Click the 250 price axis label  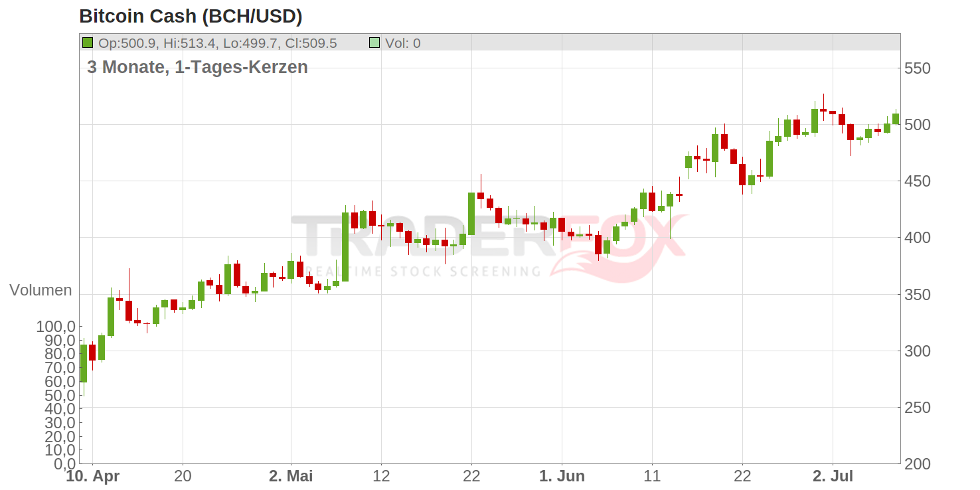[x=917, y=407]
